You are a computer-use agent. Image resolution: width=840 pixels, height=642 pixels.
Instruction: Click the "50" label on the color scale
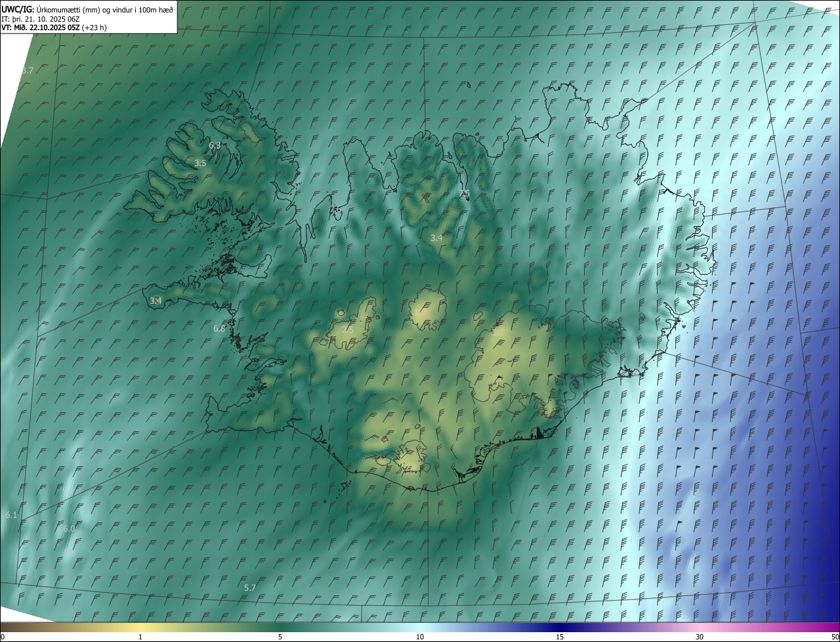tap(835, 637)
